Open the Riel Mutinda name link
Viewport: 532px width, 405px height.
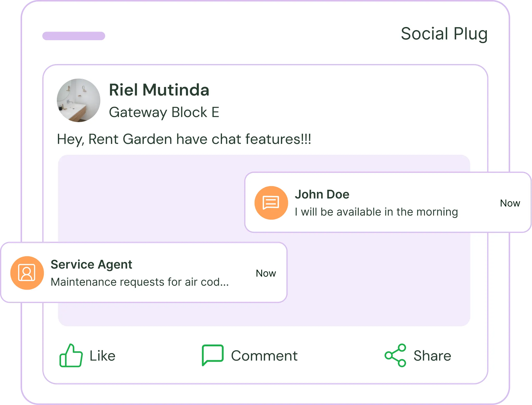(x=159, y=90)
